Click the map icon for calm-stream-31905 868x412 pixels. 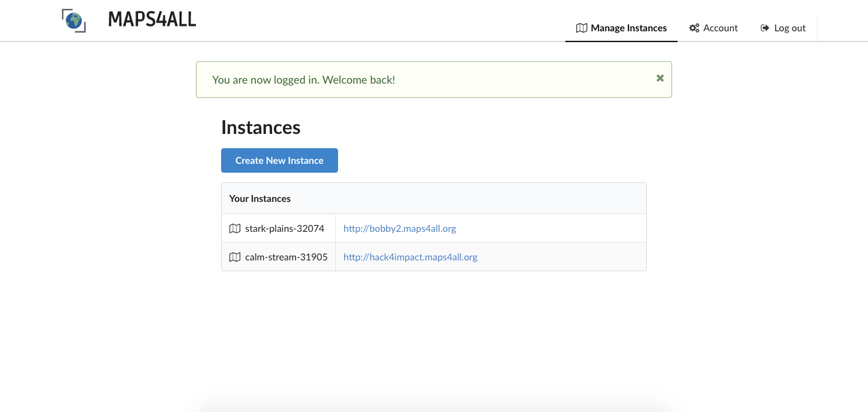point(235,257)
